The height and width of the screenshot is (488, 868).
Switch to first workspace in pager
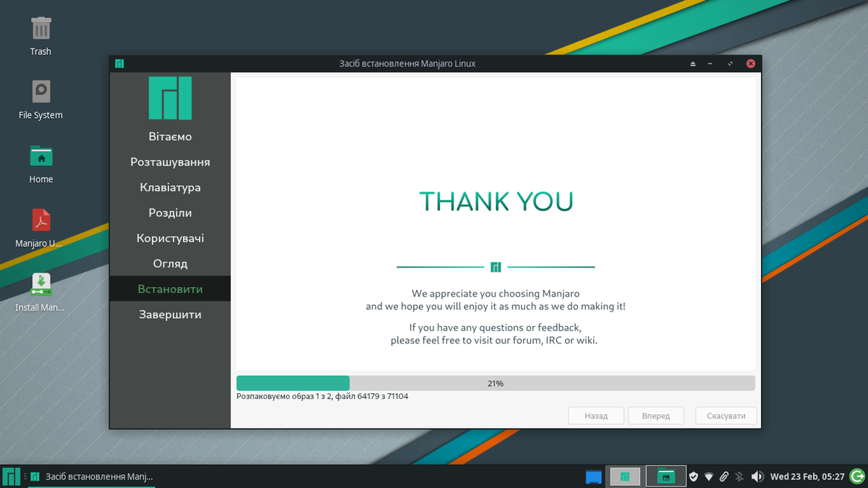tap(625, 476)
